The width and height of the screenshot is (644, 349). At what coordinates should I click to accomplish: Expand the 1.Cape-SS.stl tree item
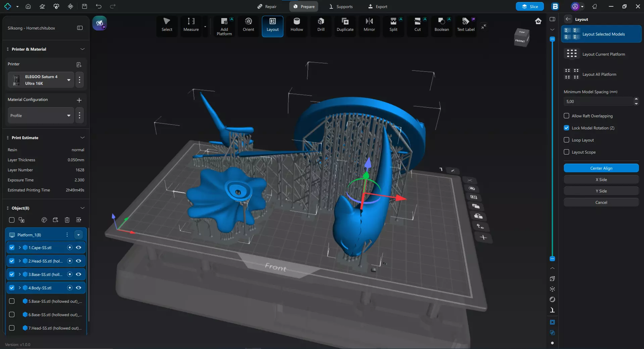pos(19,247)
